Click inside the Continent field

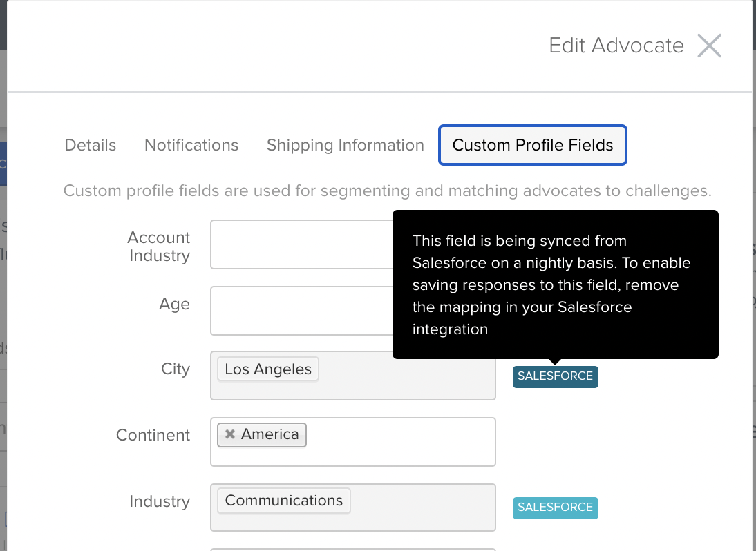pos(353,442)
